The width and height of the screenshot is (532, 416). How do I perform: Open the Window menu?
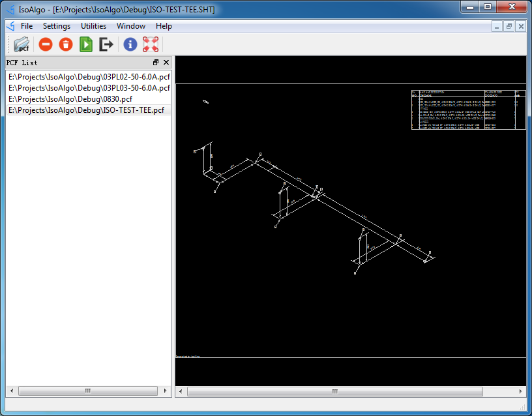(x=131, y=26)
